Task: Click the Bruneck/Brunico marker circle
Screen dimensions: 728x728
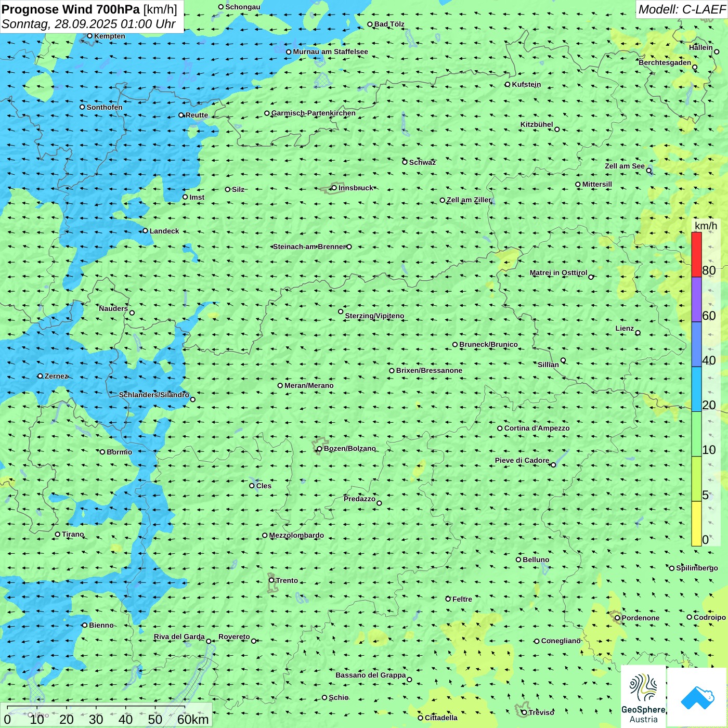Action: pos(455,344)
